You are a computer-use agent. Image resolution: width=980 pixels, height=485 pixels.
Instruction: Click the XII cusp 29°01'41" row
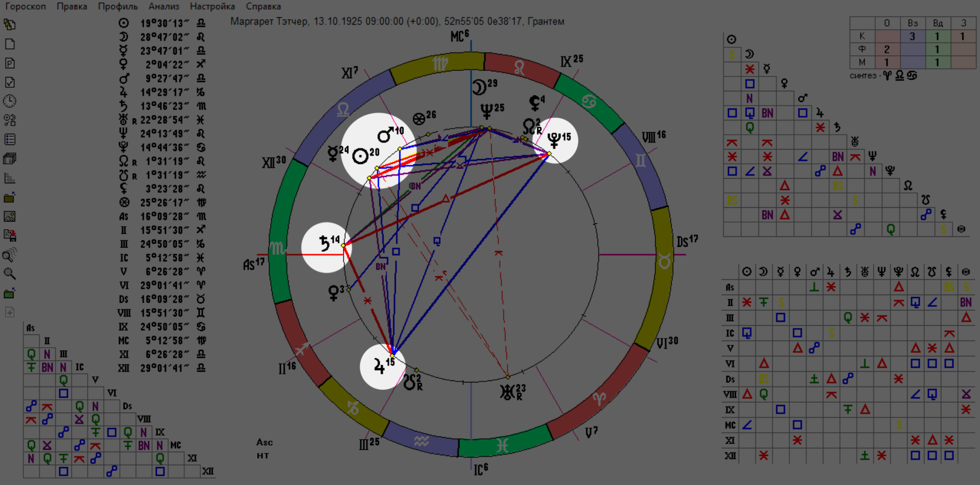162,368
